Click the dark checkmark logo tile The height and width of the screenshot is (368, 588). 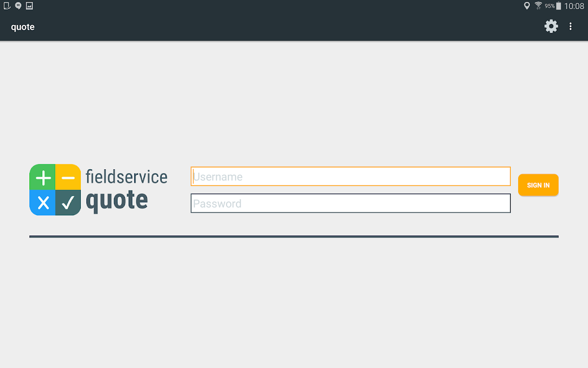point(68,202)
